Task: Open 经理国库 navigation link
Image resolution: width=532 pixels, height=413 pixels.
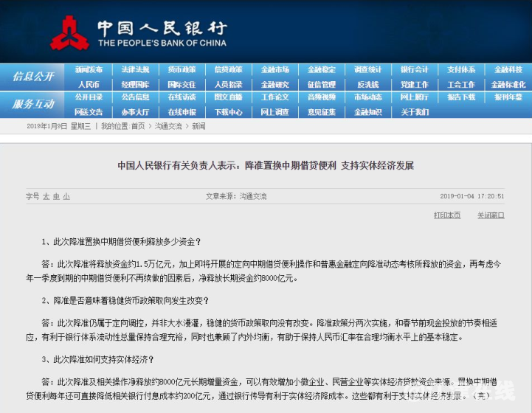Action: [x=135, y=84]
